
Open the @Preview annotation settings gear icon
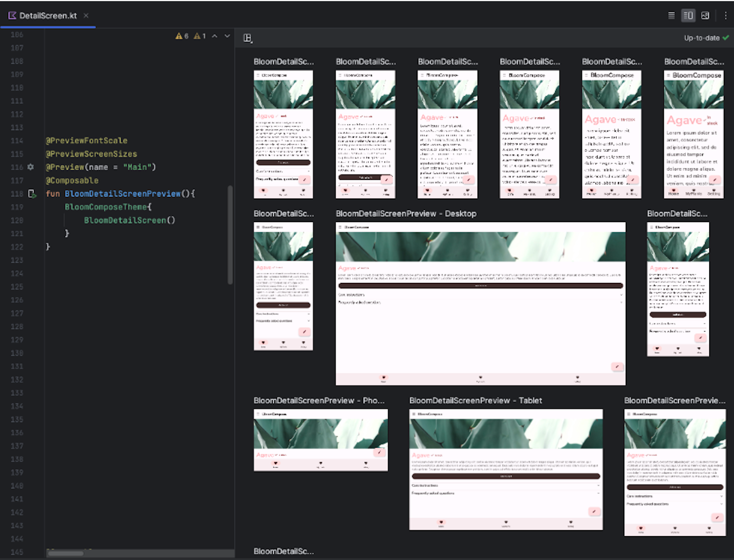29,167
